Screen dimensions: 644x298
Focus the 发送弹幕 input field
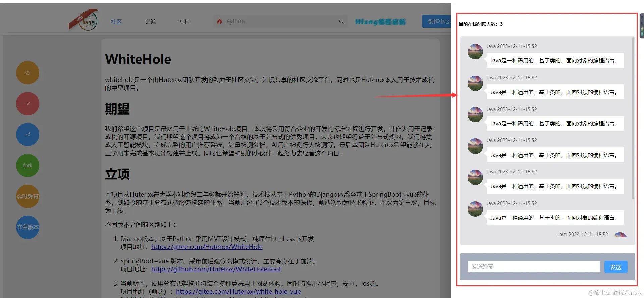tap(534, 266)
